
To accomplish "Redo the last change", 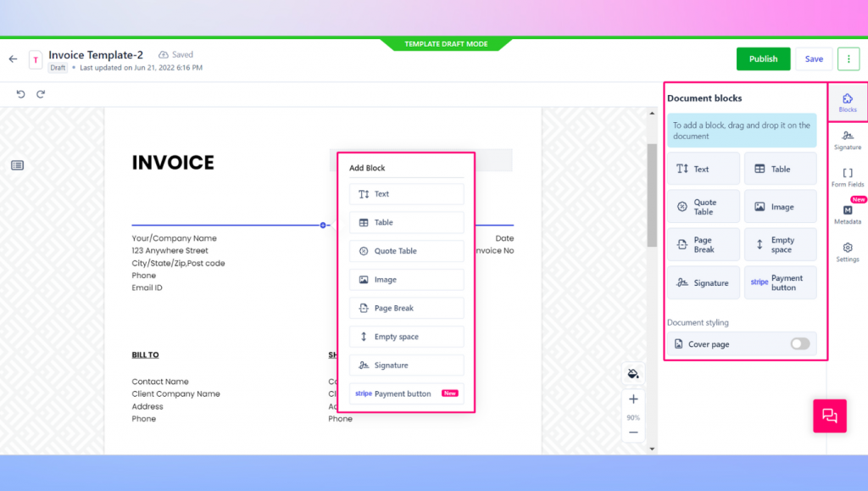I will [41, 94].
